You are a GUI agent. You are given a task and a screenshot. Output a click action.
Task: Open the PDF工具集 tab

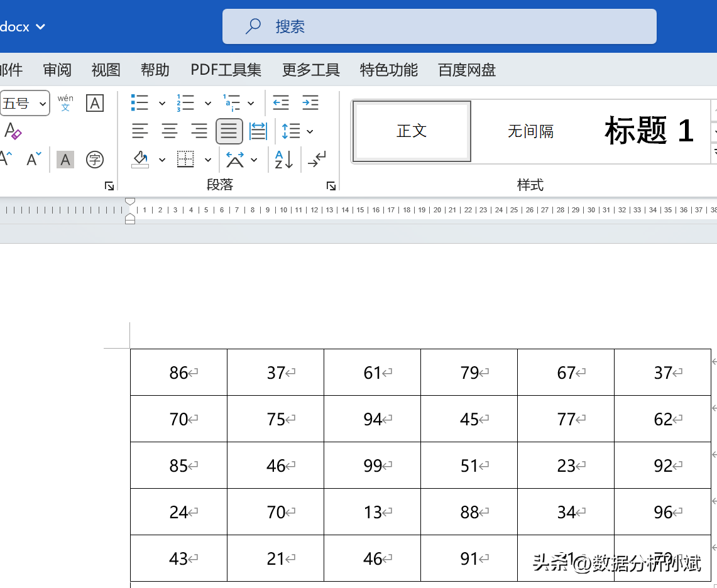tap(226, 70)
